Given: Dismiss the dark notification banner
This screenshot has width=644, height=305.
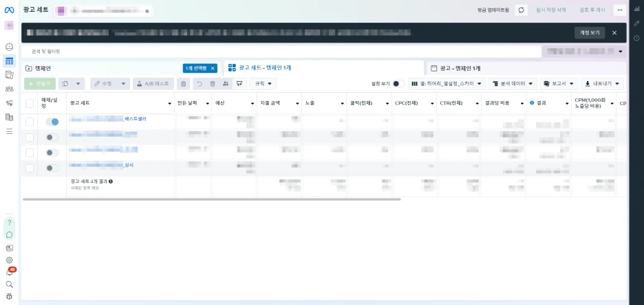Looking at the screenshot, I should pos(614,33).
